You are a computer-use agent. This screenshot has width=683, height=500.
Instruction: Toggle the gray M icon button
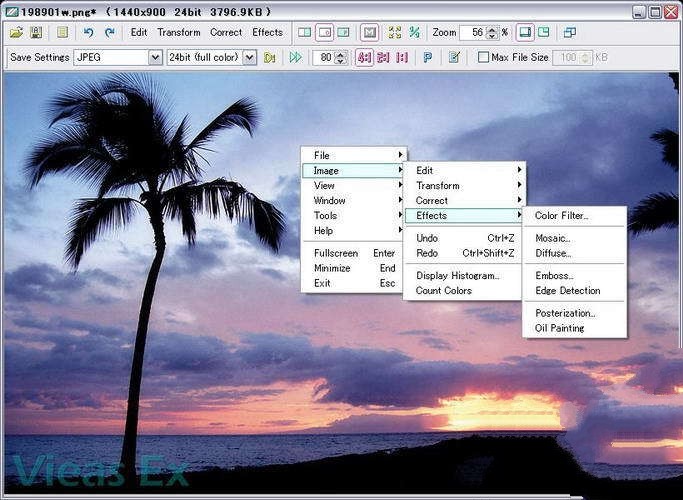point(369,32)
